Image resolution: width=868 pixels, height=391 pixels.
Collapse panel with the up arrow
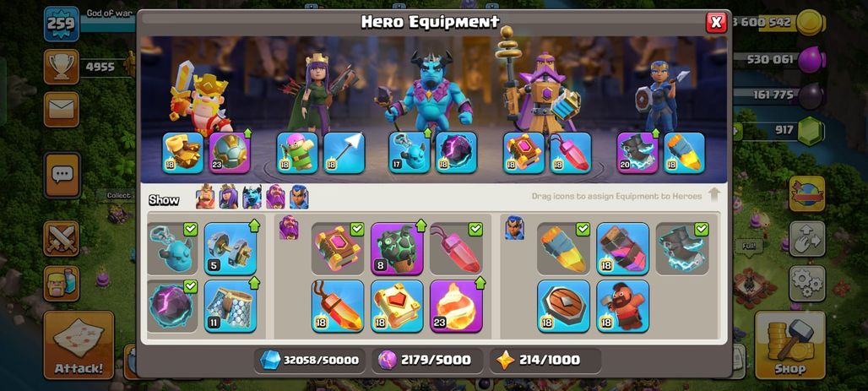coord(713,195)
